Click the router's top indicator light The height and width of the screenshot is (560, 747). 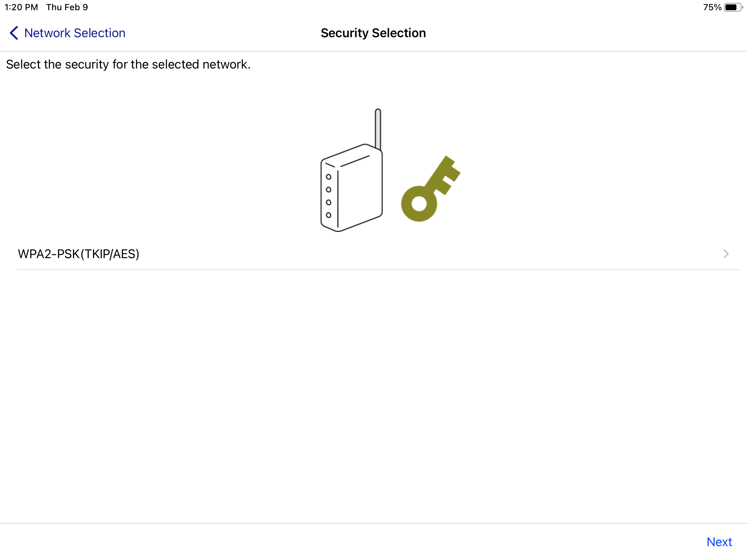(329, 177)
